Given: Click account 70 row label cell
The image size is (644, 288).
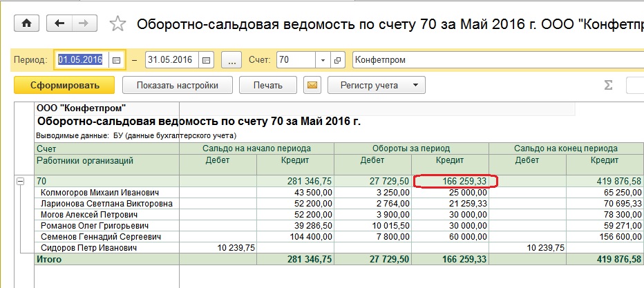Looking at the screenshot, I should pyautogui.click(x=107, y=181).
